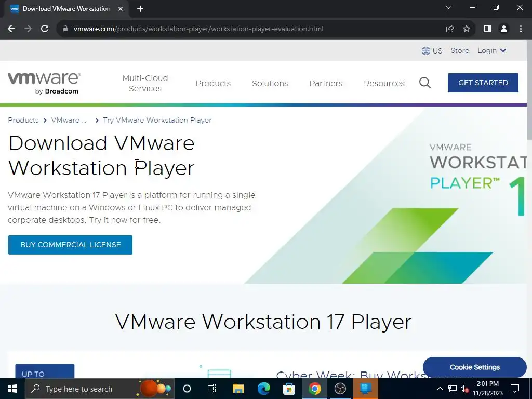Viewport: 532px width, 399px height.
Task: Open network status tray icon
Action: pos(453,389)
